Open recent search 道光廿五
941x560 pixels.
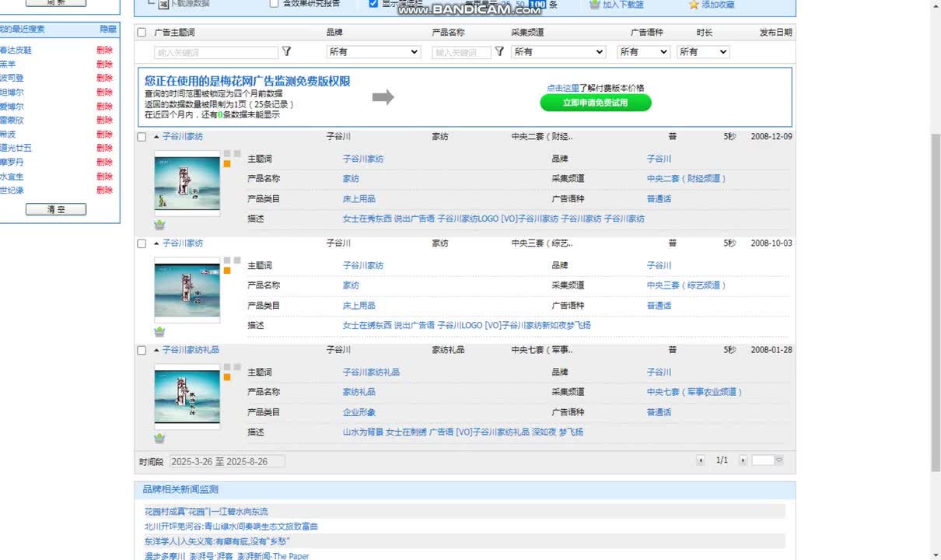coord(16,148)
